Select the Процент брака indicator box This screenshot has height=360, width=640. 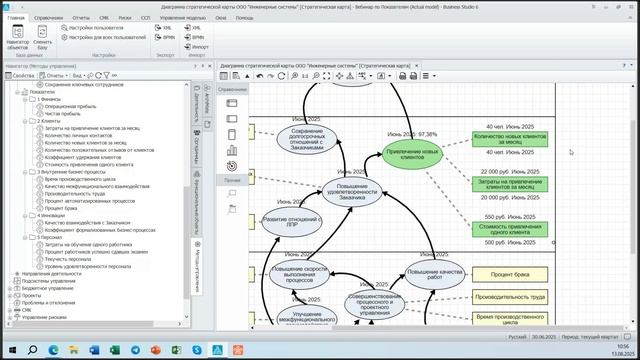pos(510,275)
